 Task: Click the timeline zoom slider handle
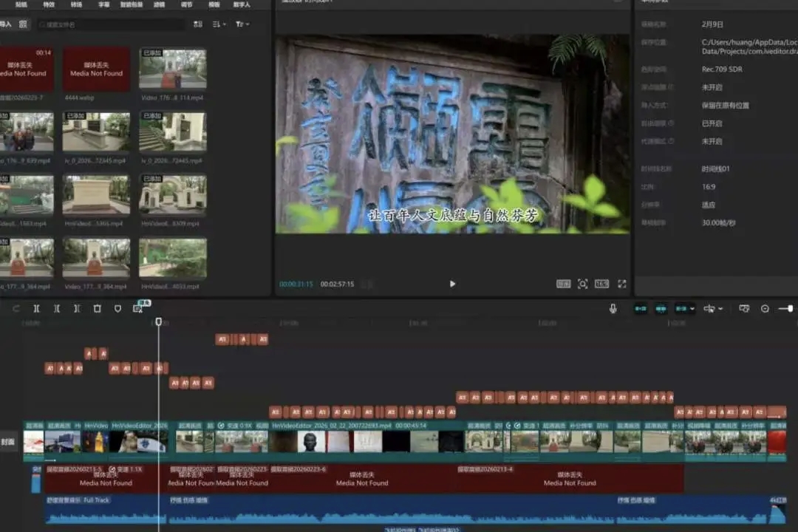pos(790,308)
